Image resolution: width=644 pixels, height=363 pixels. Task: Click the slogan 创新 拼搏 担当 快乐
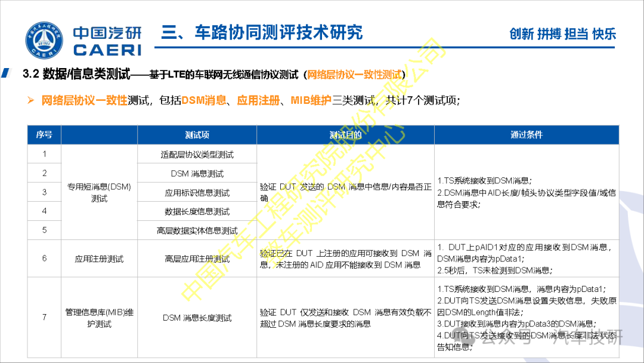pos(563,33)
